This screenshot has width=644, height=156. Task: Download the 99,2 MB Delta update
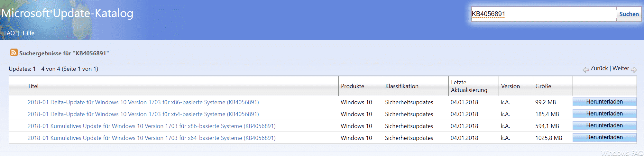point(604,102)
